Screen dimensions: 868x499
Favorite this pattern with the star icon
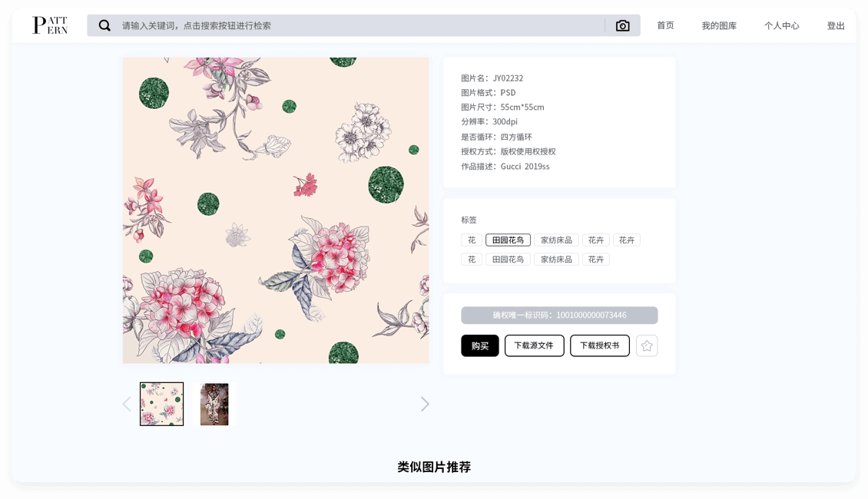click(647, 345)
